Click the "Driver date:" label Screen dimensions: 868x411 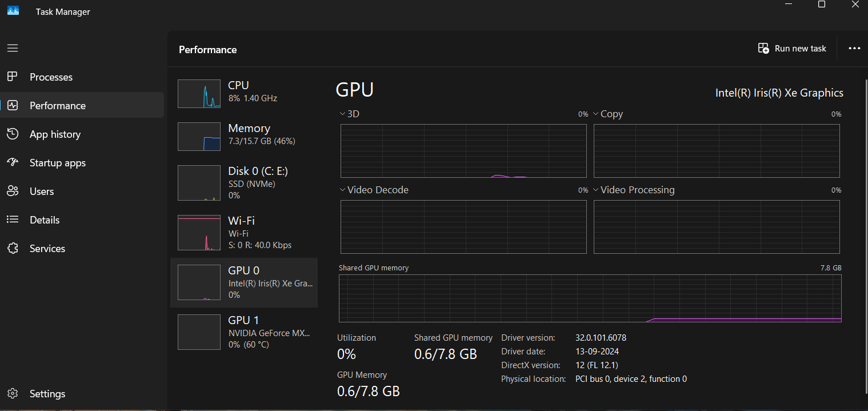(523, 352)
